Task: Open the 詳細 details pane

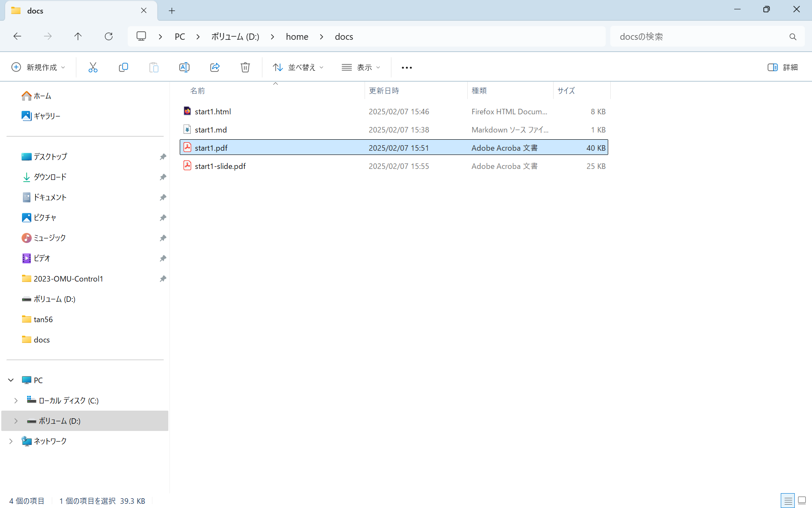Action: coord(783,67)
